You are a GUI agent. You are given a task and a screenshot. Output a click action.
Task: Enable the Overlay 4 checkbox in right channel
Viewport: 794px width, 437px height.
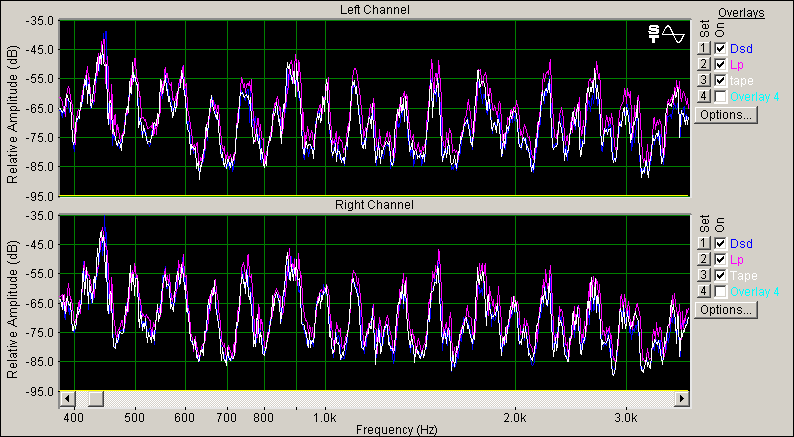(720, 291)
